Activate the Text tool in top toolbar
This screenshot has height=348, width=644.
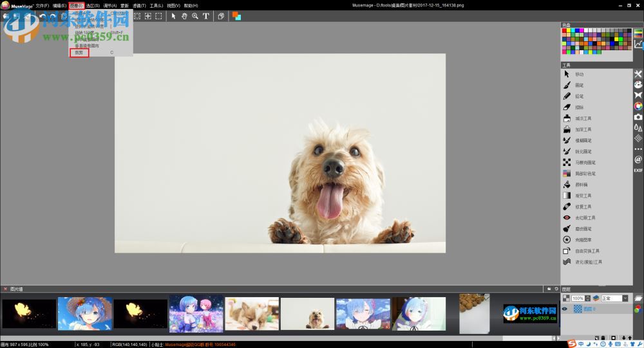206,16
